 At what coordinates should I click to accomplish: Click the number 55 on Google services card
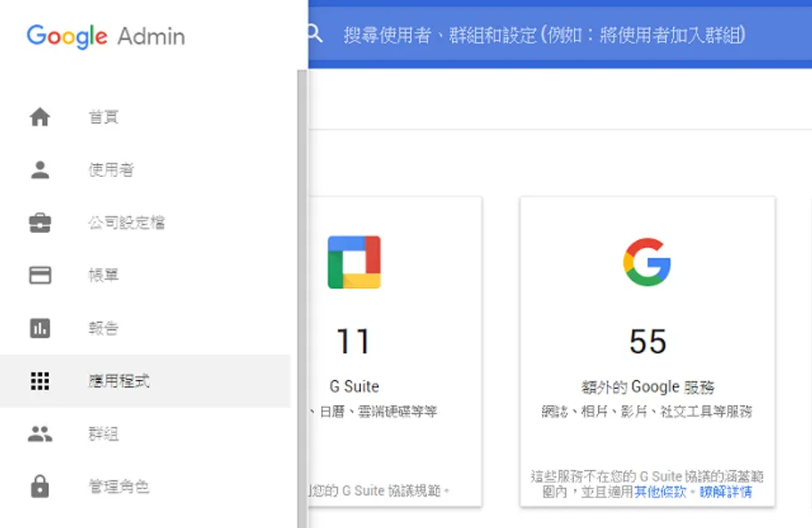click(648, 341)
